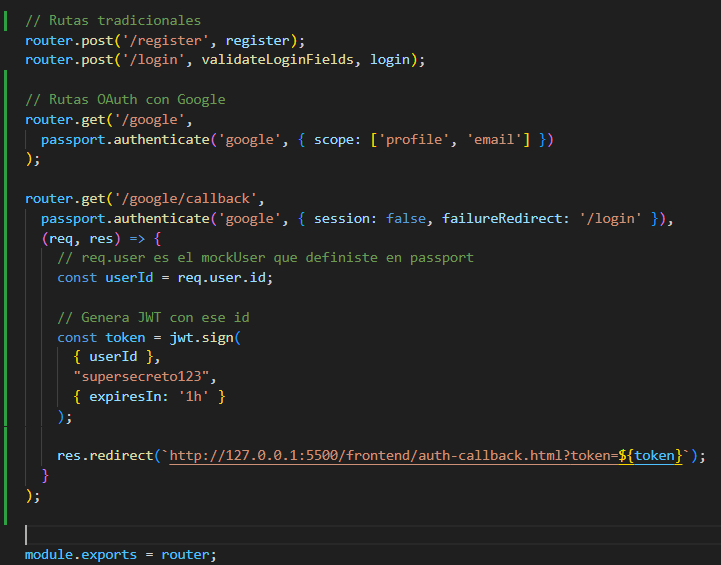Viewport: 721px width, 565px height.
Task: Click the '/google' route path string
Action: [149, 120]
